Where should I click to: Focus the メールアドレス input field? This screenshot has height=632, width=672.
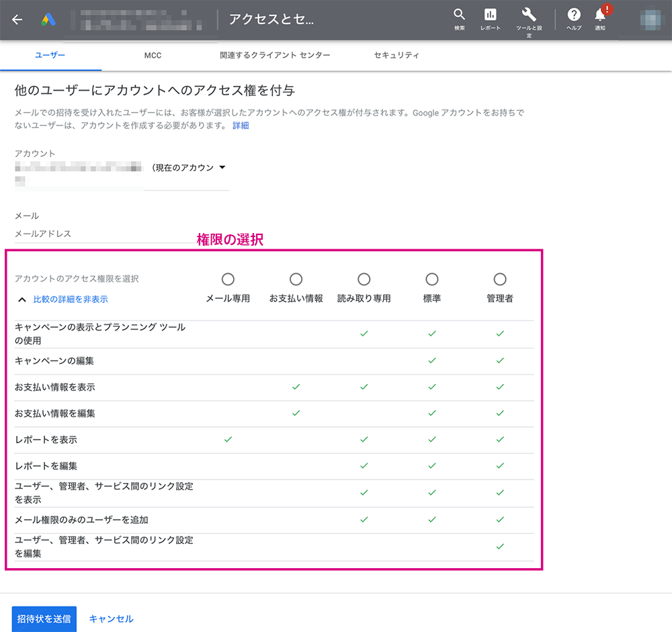(105, 234)
